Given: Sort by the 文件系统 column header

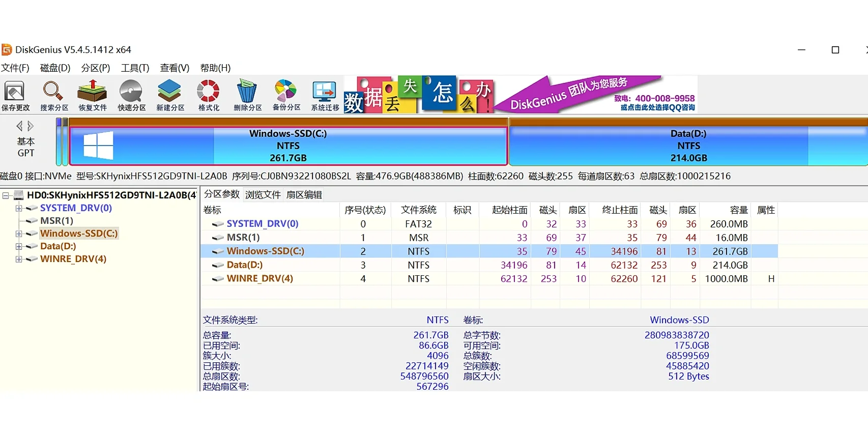Looking at the screenshot, I should 419,210.
